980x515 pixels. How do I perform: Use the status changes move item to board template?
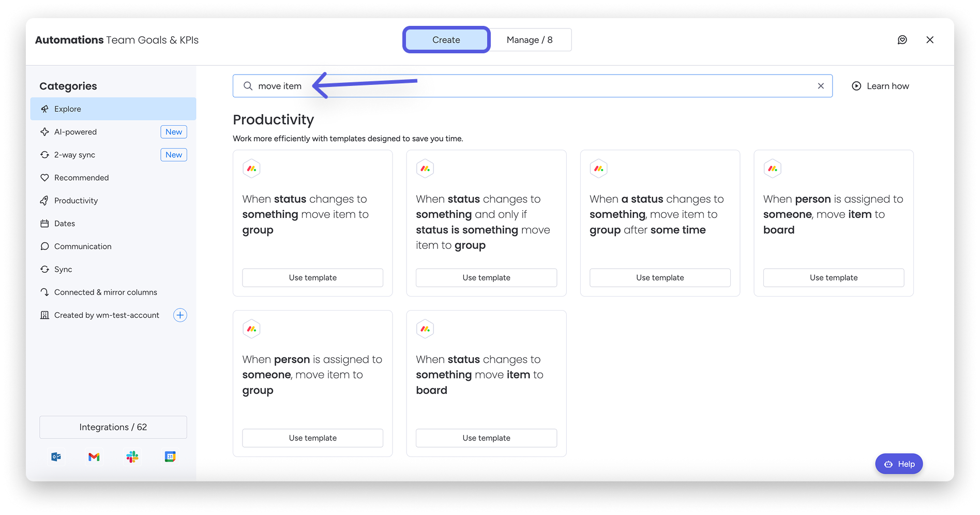pyautogui.click(x=486, y=438)
